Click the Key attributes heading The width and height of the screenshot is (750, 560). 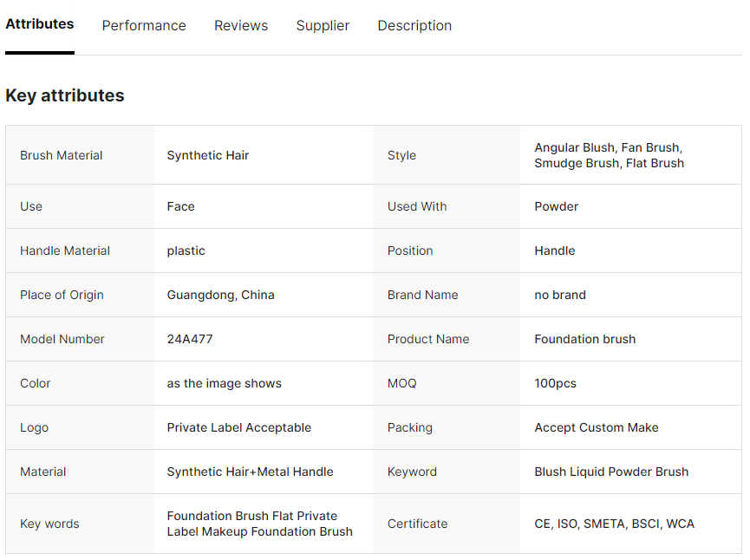[x=65, y=95]
